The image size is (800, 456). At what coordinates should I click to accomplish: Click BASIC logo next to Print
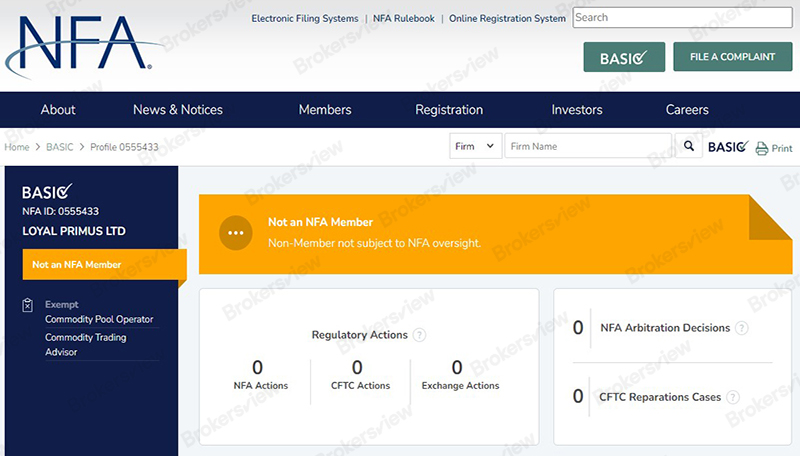pos(727,147)
